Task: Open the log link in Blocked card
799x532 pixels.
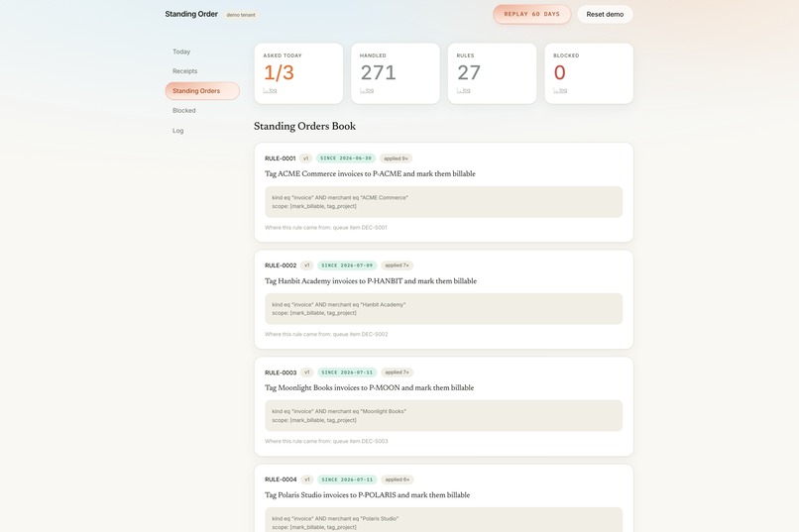Action: point(560,90)
